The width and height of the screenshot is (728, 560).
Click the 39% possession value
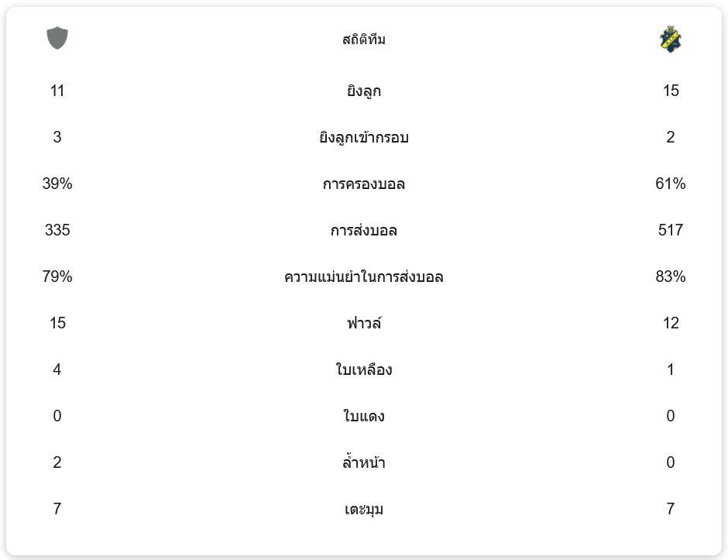[x=57, y=184]
